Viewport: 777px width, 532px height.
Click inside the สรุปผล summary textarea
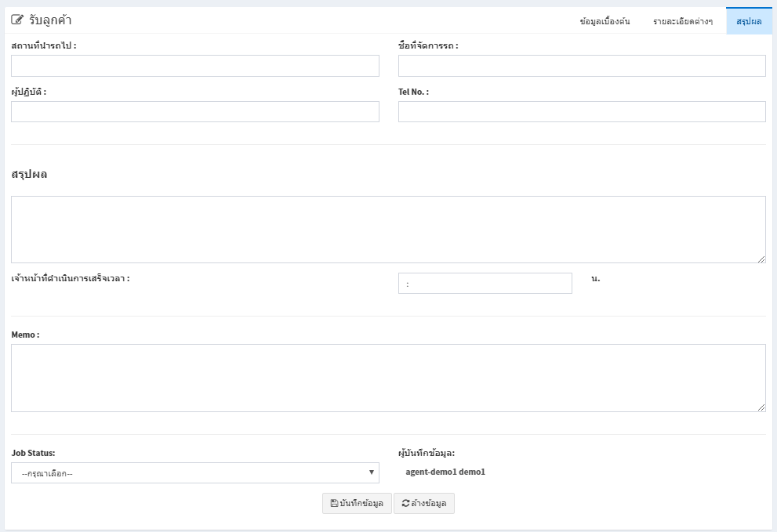(389, 230)
